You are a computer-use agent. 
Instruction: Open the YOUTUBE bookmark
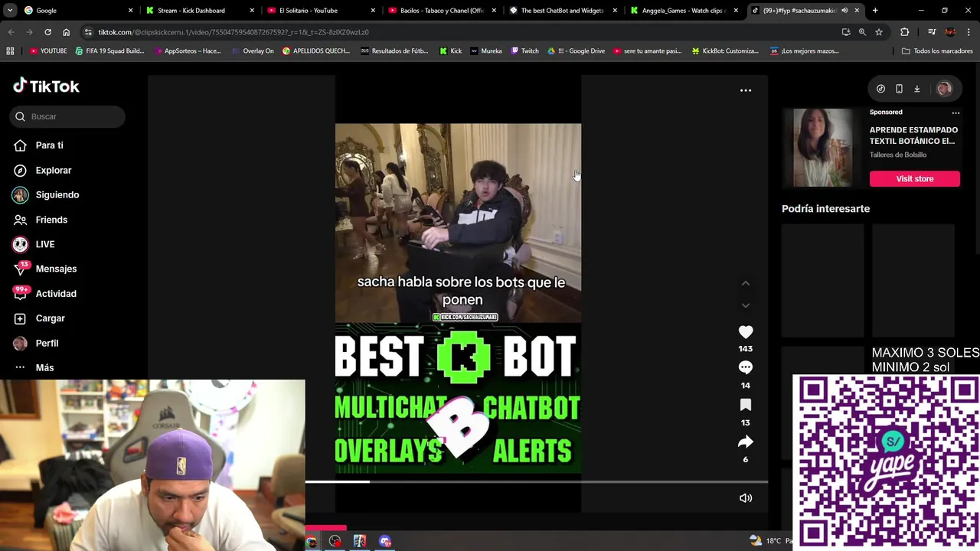tap(48, 51)
